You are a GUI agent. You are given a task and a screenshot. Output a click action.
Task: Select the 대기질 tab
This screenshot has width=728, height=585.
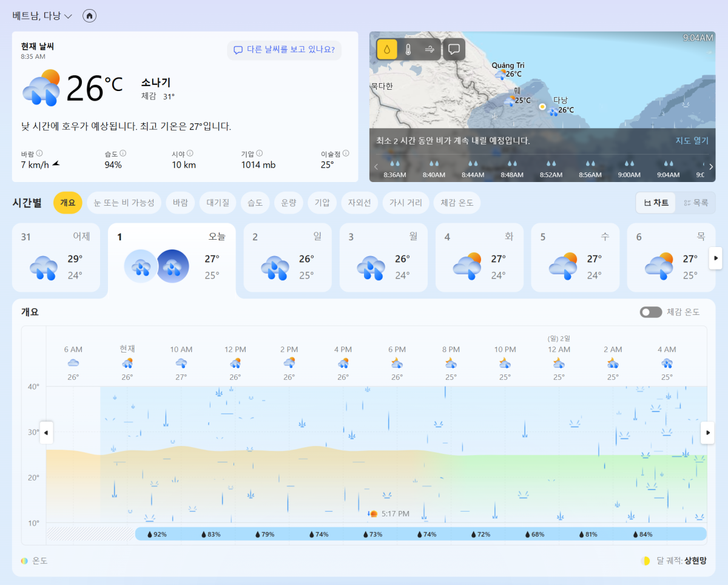(x=218, y=203)
